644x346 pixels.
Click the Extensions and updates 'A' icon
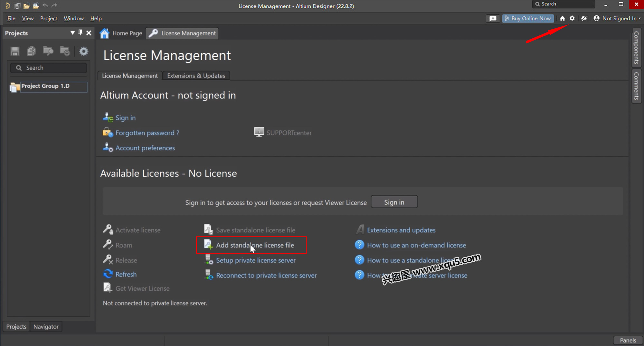[x=360, y=229]
